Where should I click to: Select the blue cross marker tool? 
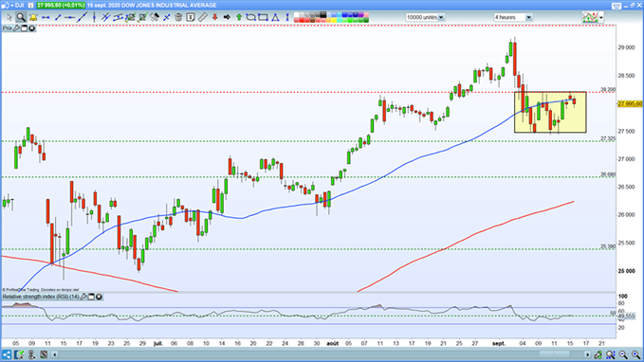click(x=167, y=17)
